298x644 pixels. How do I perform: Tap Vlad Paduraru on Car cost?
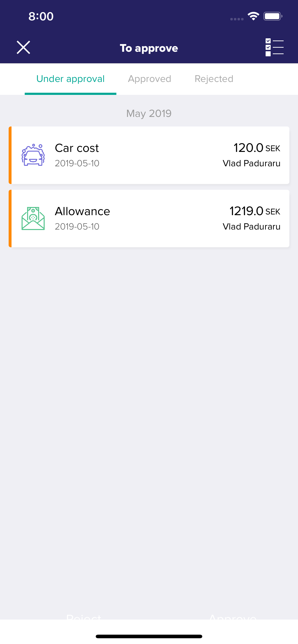[251, 163]
